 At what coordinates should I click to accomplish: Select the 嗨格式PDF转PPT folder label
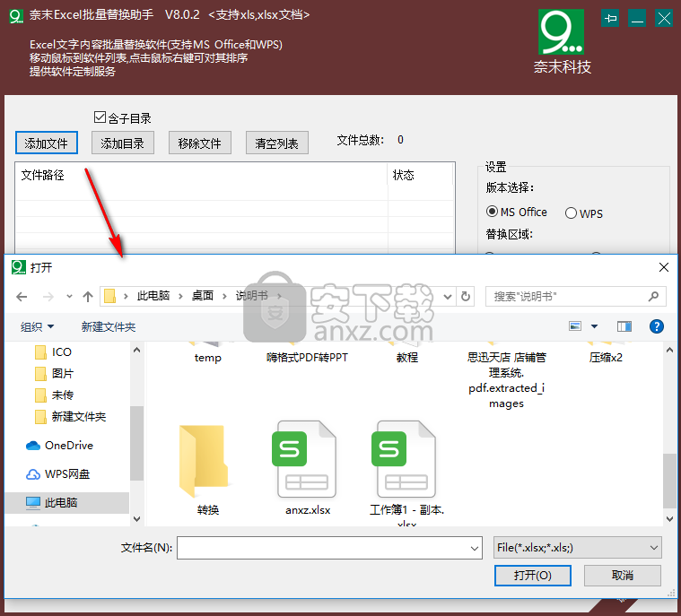(307, 358)
